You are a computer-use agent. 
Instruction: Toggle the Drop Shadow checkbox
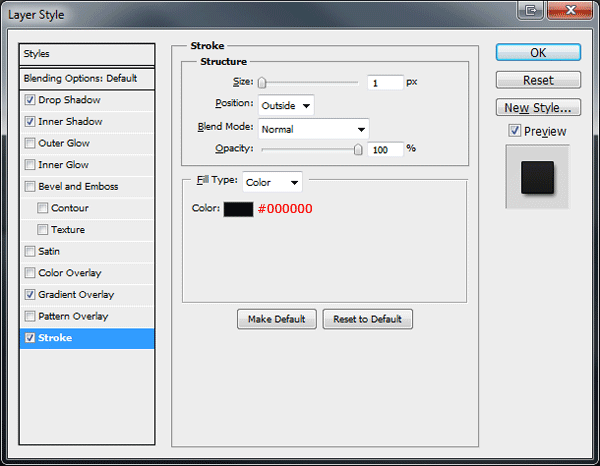click(x=30, y=100)
